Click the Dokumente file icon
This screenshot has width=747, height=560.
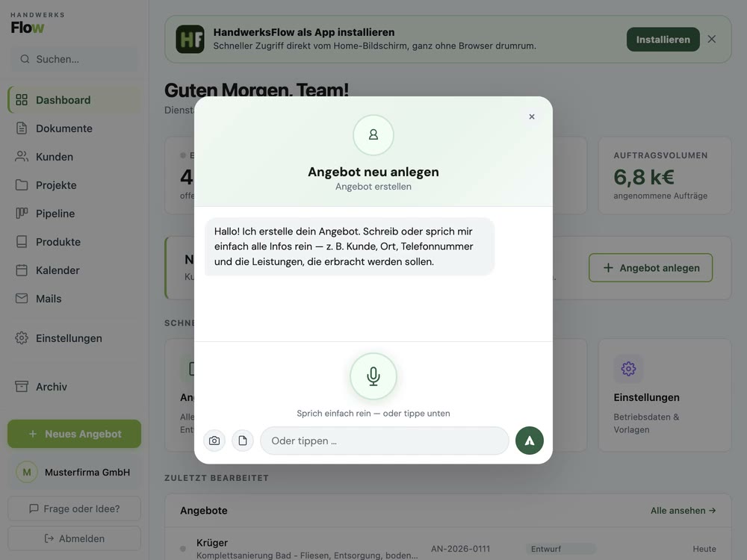point(22,128)
